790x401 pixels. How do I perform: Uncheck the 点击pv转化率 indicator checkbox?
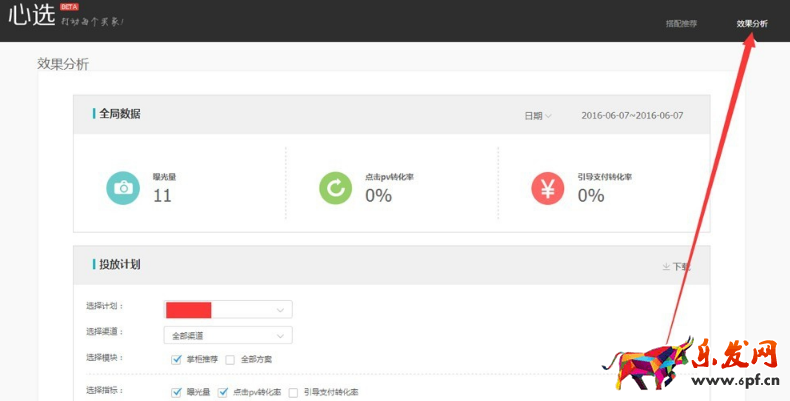tap(223, 392)
